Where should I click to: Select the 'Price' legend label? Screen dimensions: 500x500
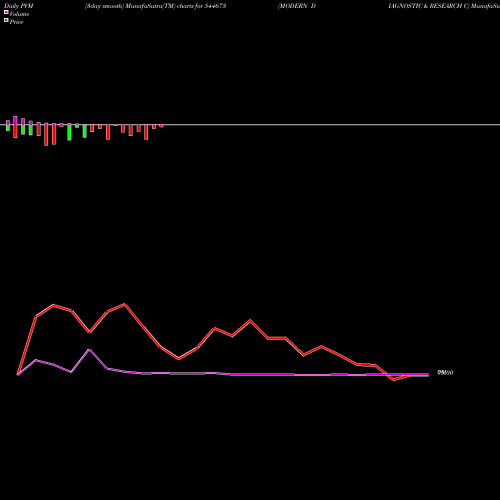pos(16,22)
